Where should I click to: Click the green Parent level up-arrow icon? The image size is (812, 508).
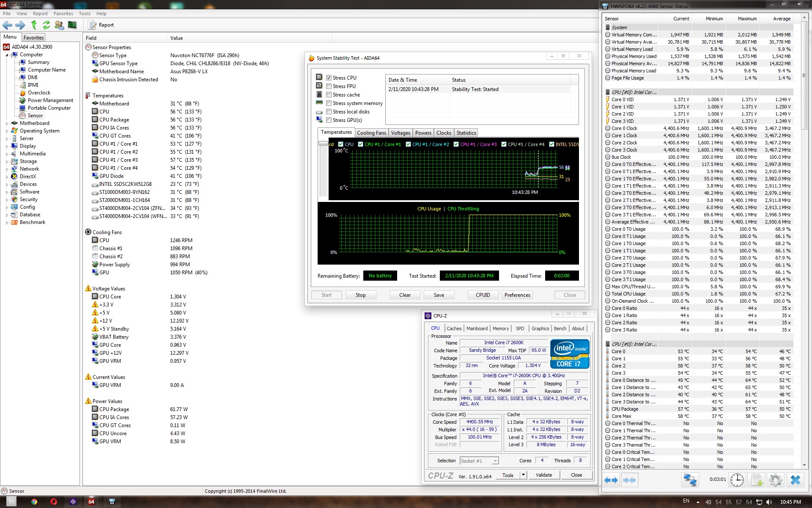click(x=34, y=25)
